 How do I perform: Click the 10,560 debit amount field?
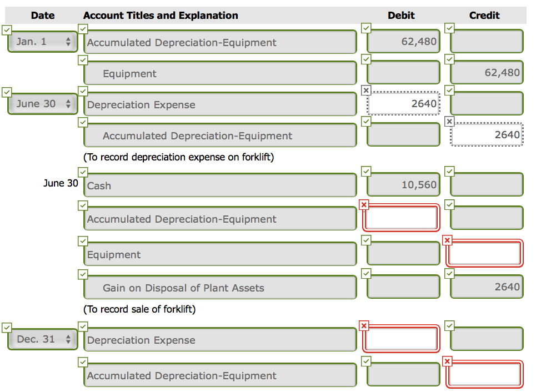pos(403,184)
